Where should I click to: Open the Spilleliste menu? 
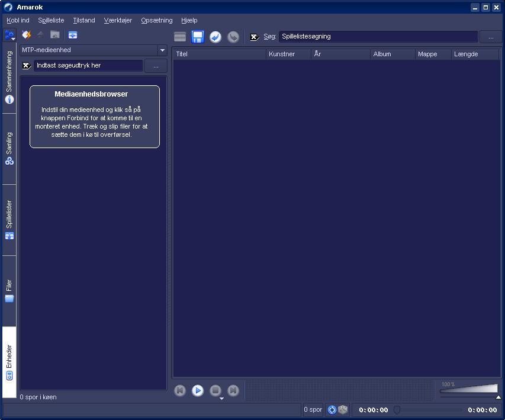(51, 20)
